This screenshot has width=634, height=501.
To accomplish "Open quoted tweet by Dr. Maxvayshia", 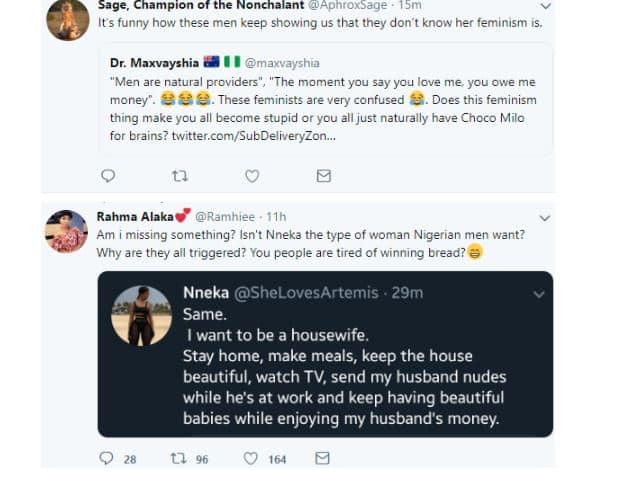I will [x=325, y=100].
